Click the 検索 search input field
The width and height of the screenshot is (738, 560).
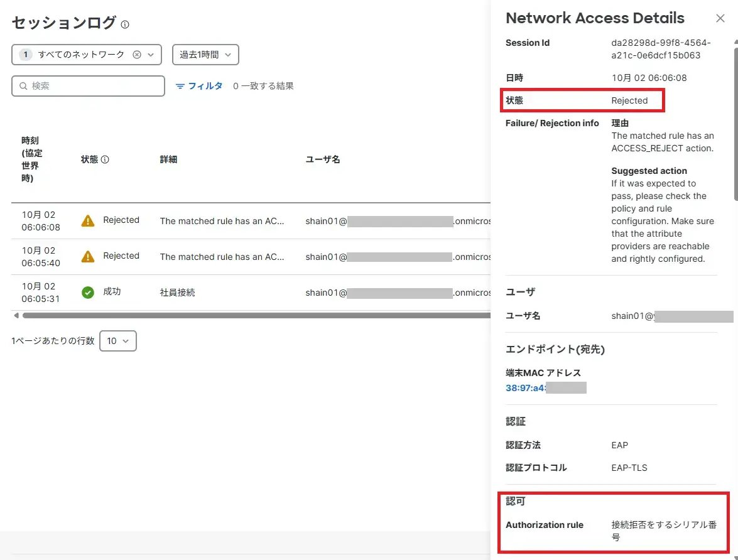(x=88, y=86)
